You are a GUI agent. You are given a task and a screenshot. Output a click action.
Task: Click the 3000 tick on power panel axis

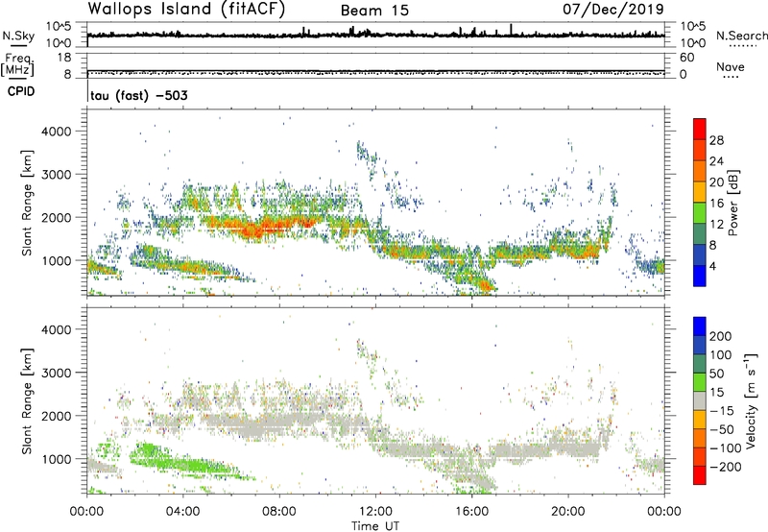click(x=57, y=175)
